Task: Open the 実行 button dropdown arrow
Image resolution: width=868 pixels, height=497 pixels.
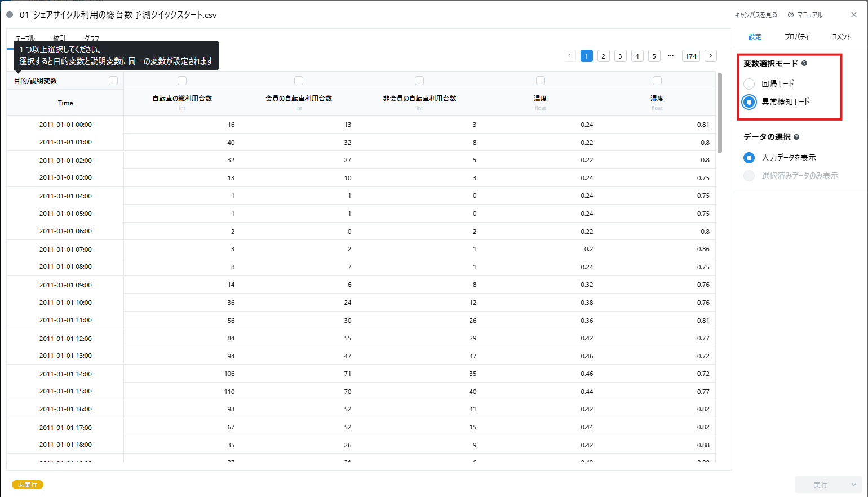Action: (x=854, y=485)
